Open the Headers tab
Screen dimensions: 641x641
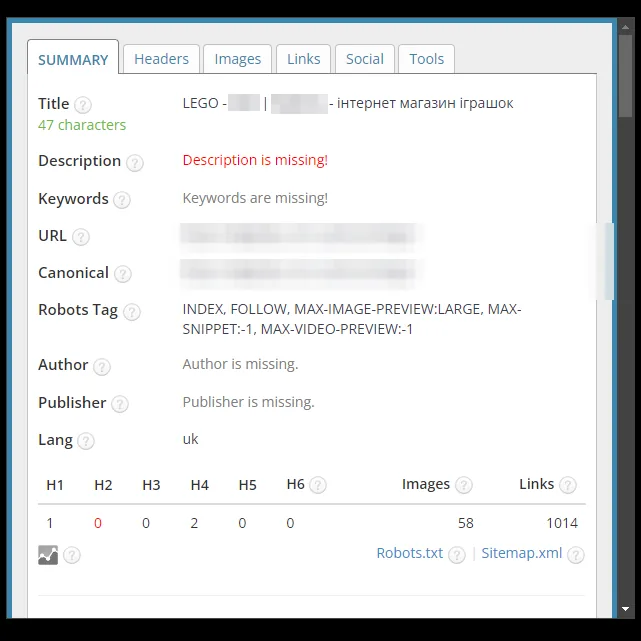pyautogui.click(x=161, y=59)
